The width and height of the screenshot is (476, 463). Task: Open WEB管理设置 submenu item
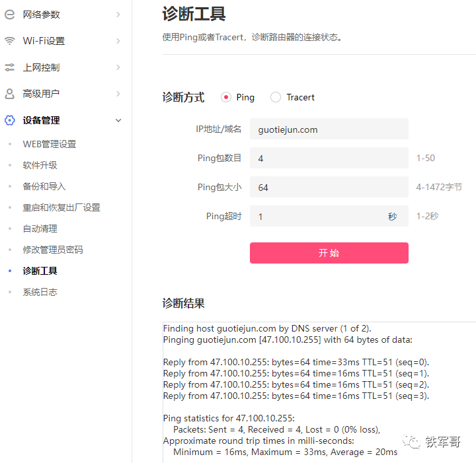pos(50,144)
